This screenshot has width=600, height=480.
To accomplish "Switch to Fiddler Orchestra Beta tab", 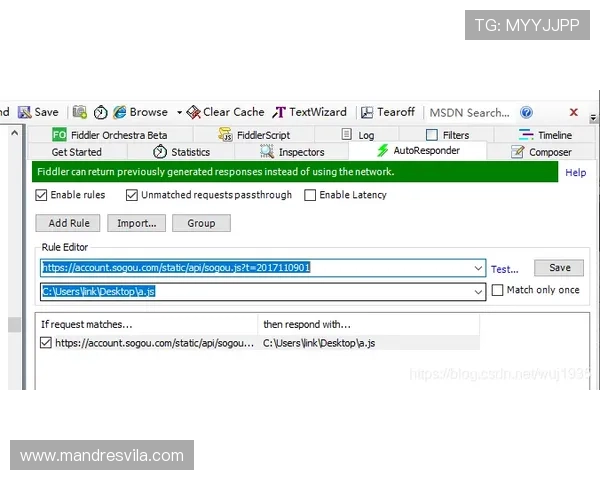I will point(110,135).
